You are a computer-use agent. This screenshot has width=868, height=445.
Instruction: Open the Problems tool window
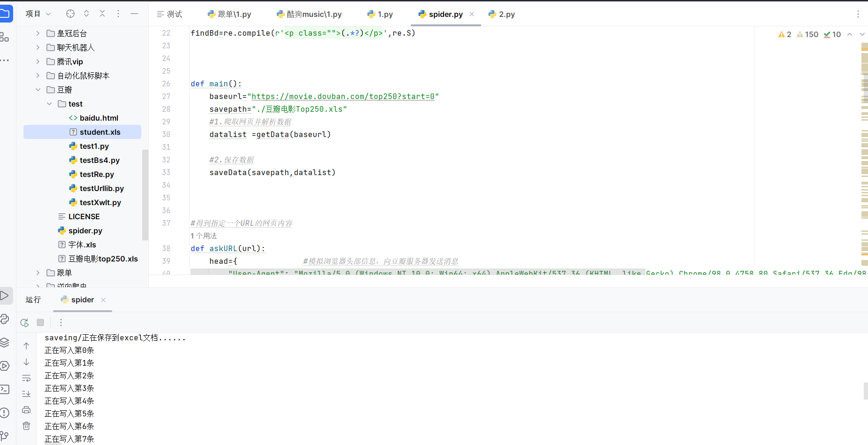point(4,413)
